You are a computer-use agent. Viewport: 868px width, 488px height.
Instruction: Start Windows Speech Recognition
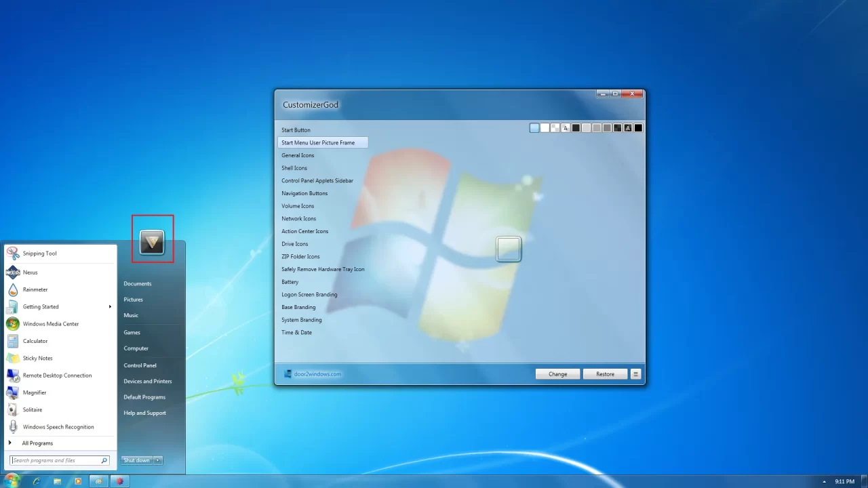click(60, 427)
